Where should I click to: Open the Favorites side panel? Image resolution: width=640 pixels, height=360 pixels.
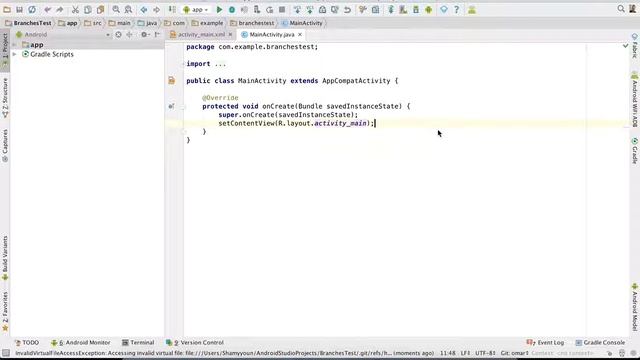5,311
